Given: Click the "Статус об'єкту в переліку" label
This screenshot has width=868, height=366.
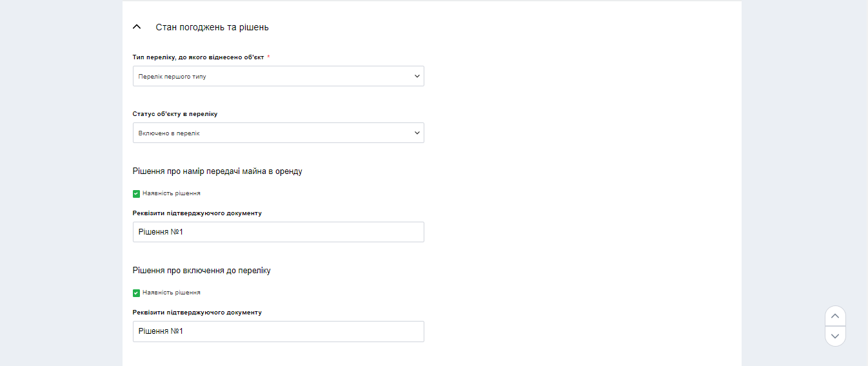Looking at the screenshot, I should [175, 114].
